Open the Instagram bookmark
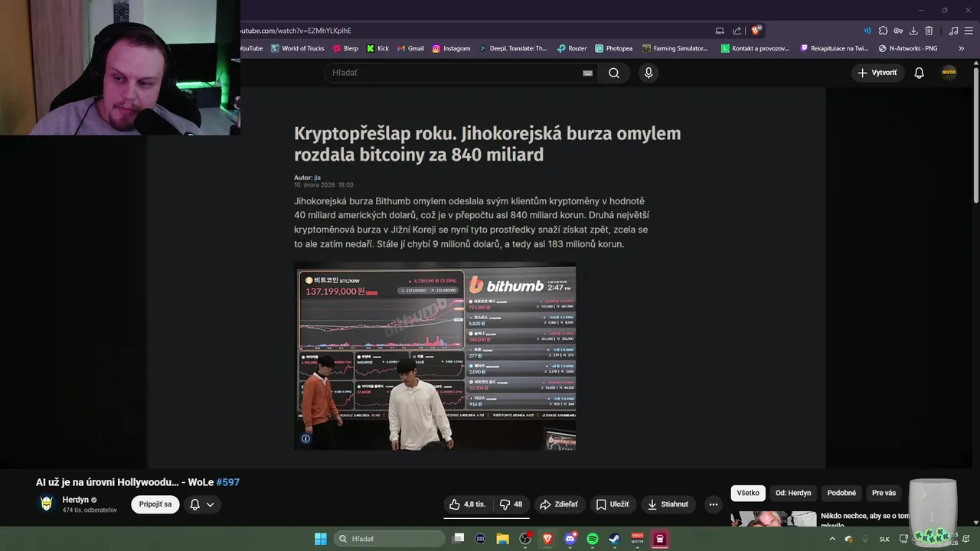This screenshot has height=551, width=980. click(451, 48)
